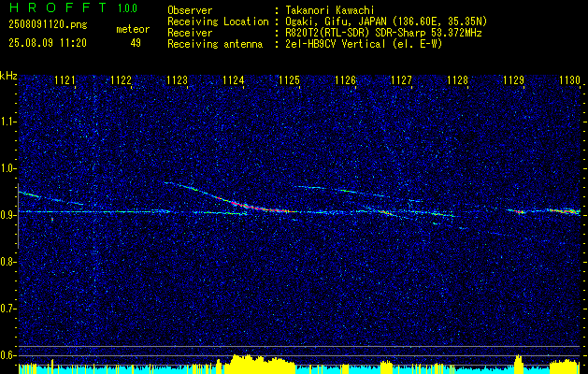Click the 1.1 frequency axis label
588x374 pixels.
7,122
